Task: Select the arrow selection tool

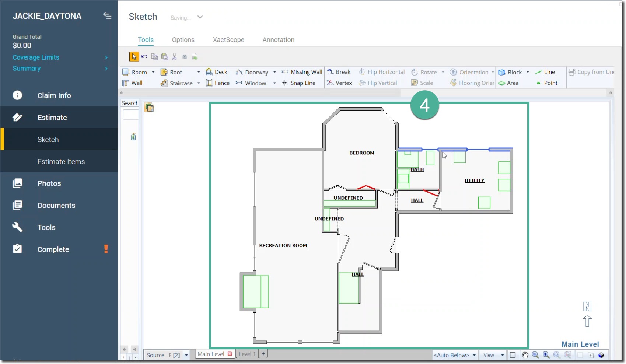Action: pos(134,57)
